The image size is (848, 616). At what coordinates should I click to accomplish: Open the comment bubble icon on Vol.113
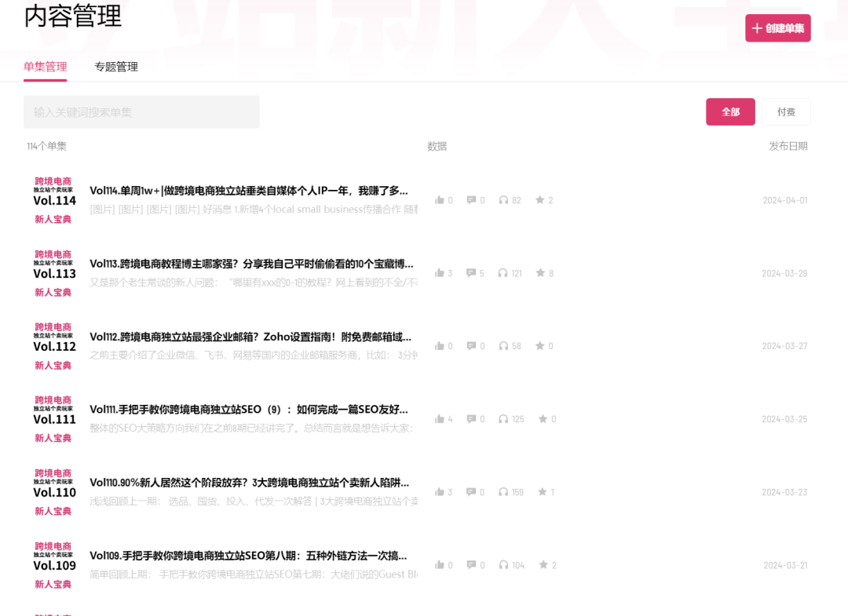click(472, 273)
